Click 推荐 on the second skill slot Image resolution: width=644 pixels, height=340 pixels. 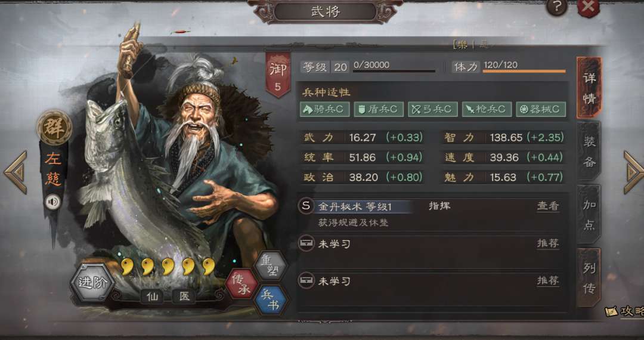coord(548,281)
